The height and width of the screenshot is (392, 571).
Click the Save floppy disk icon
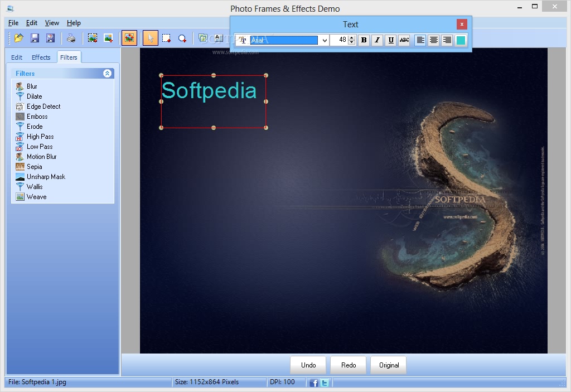pyautogui.click(x=35, y=38)
